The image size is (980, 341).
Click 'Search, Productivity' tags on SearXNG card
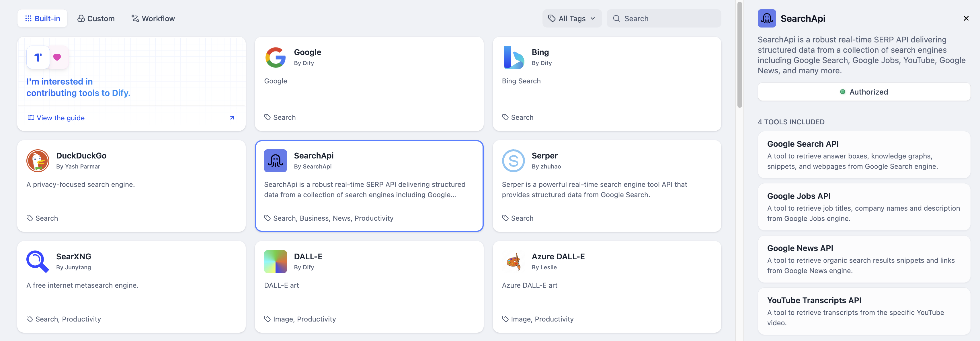tap(68, 319)
